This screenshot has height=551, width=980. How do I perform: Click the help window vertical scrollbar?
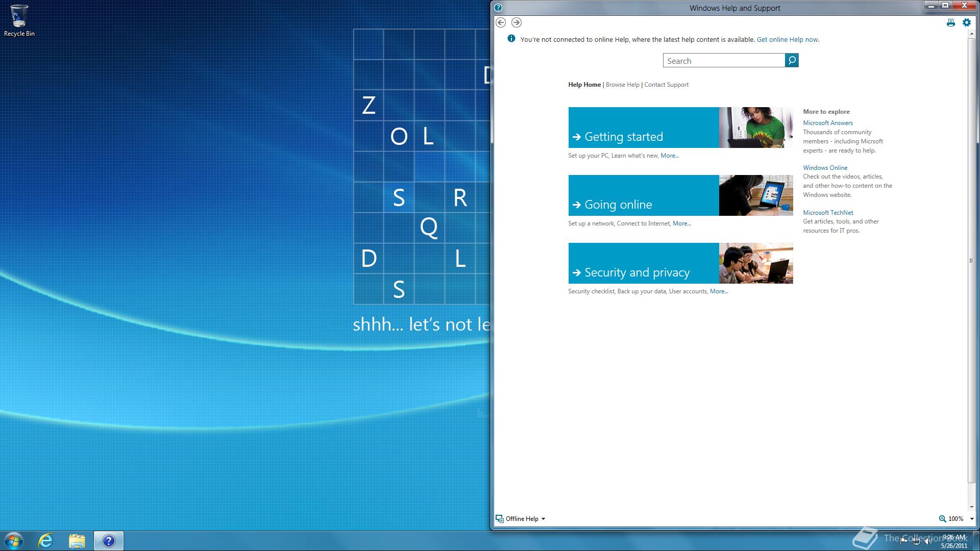[971, 260]
